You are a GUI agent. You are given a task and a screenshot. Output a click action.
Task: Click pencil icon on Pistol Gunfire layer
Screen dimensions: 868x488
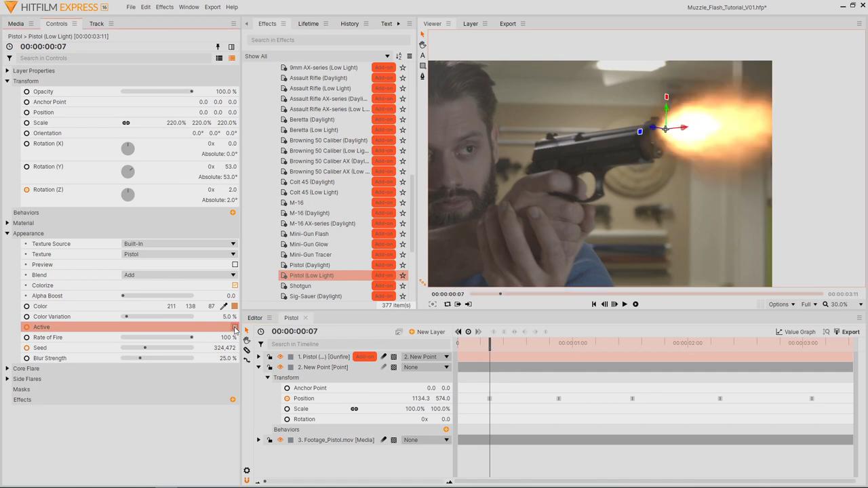click(x=383, y=357)
